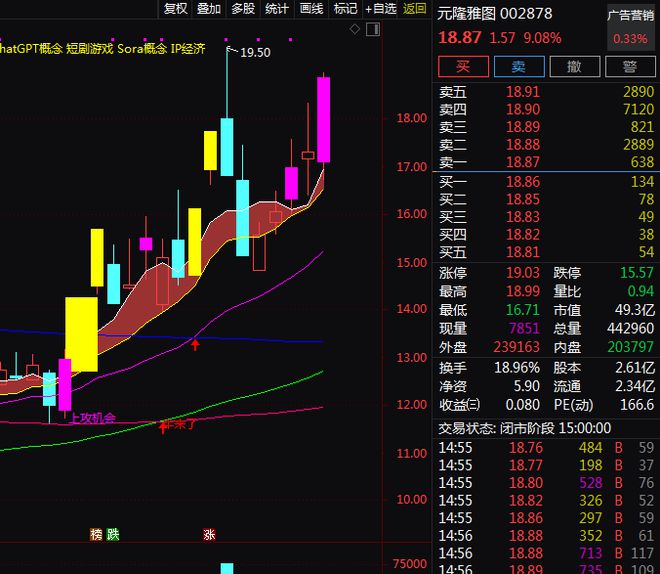Screen dimensions: 660x574
Task: Select the 14:55 trade at 18.80
Action: tap(546, 483)
